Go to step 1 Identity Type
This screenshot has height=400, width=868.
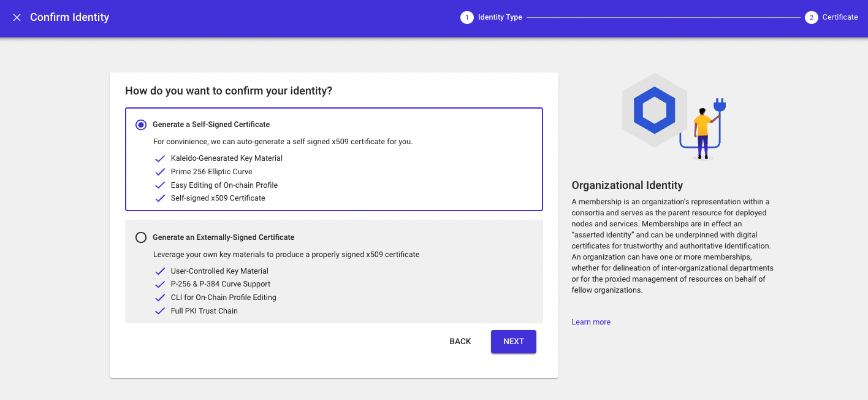click(492, 17)
